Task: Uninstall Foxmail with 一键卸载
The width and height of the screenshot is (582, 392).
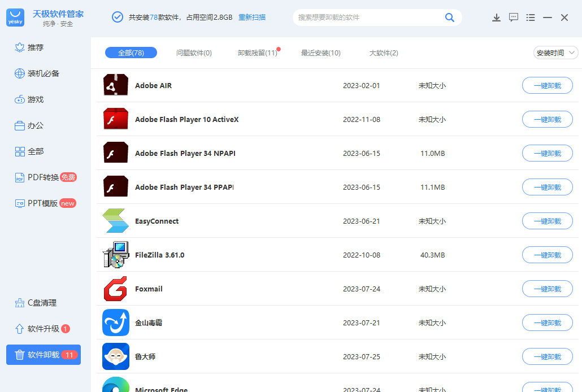Action: coord(547,289)
